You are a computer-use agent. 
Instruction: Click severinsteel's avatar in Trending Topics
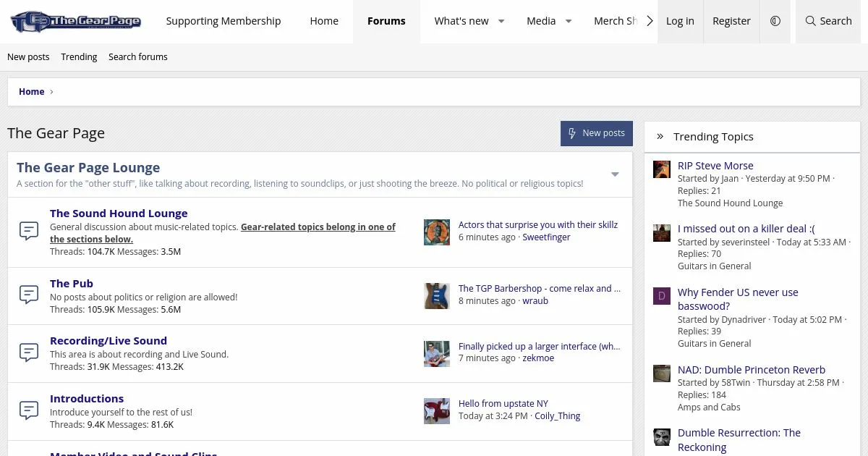(662, 232)
